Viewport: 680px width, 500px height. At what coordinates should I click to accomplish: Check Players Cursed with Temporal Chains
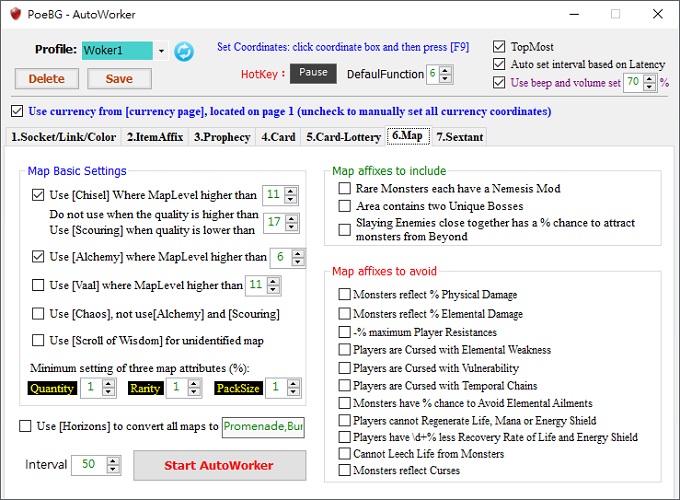[x=344, y=386]
